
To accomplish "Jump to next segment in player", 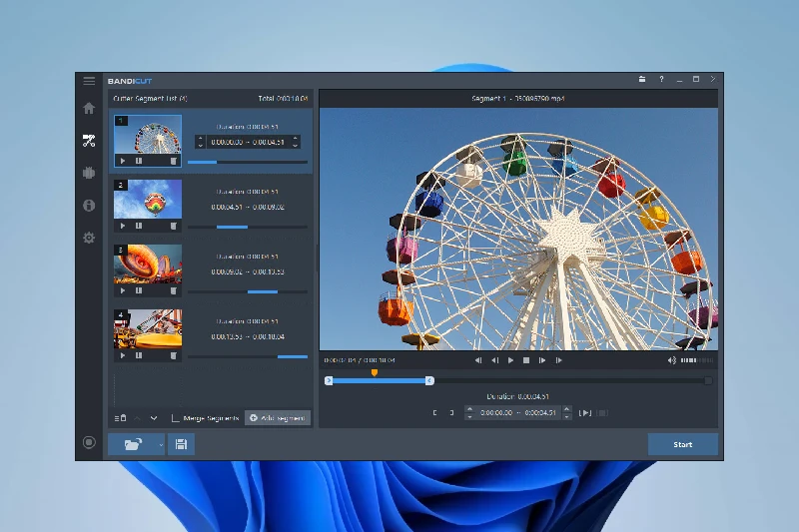I will pyautogui.click(x=558, y=360).
